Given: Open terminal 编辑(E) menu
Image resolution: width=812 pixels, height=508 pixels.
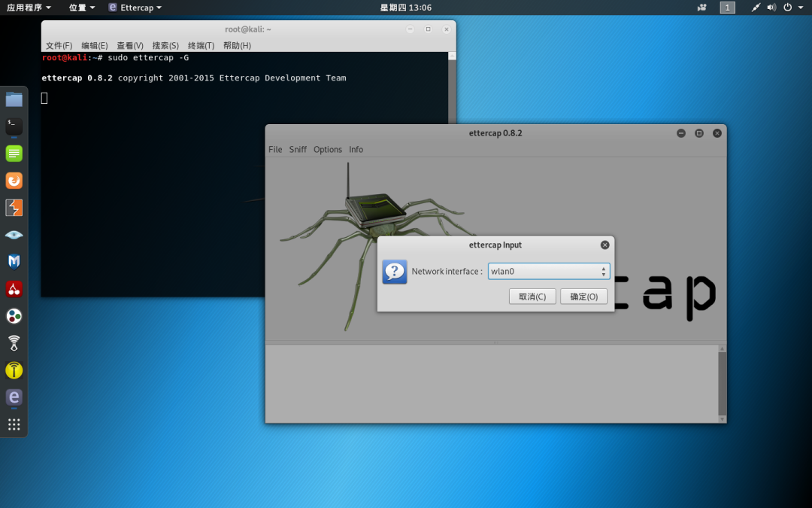Looking at the screenshot, I should click(x=95, y=46).
